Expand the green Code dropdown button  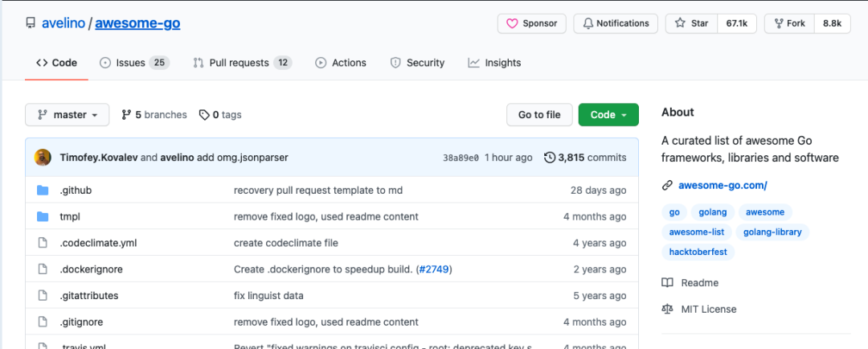(x=608, y=115)
